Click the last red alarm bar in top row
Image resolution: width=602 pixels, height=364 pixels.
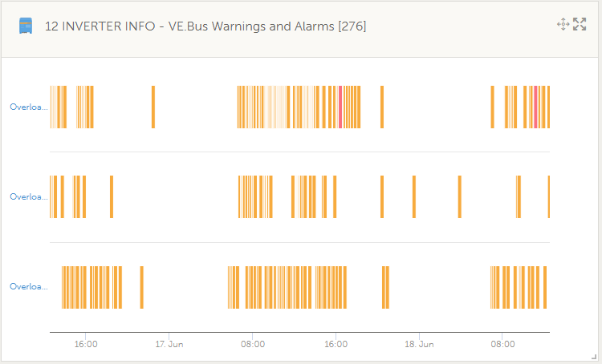[x=535, y=107]
